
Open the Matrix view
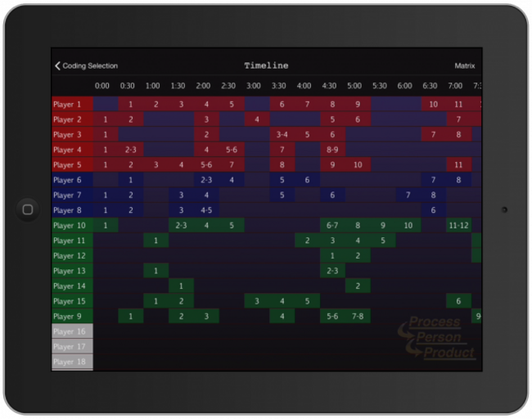464,66
